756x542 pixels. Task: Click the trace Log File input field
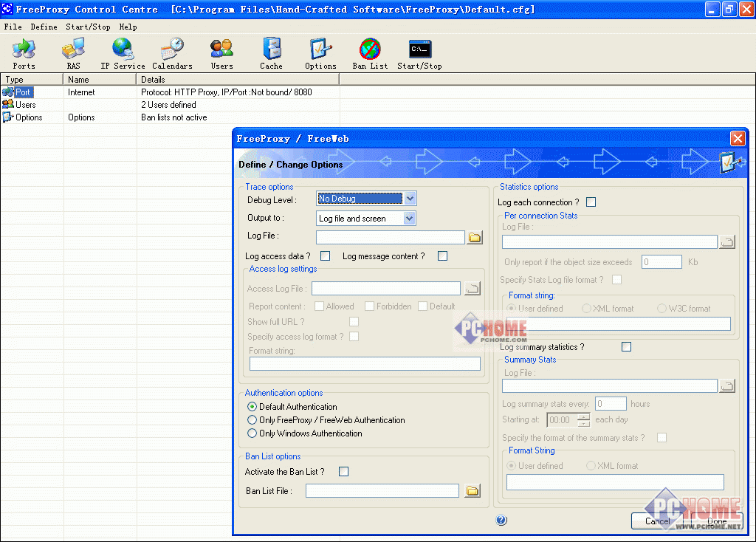[391, 237]
